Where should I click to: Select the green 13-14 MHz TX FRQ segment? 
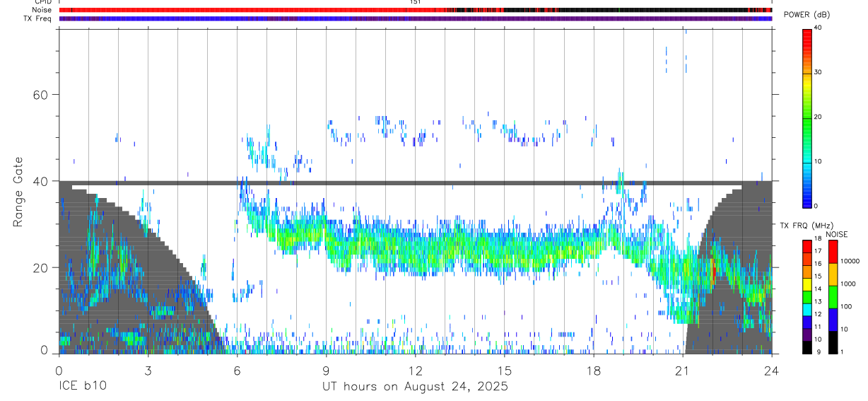coord(807,297)
